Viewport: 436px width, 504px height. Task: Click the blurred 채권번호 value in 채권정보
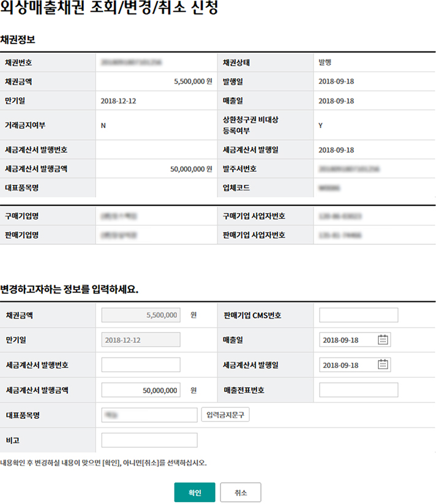(132, 62)
